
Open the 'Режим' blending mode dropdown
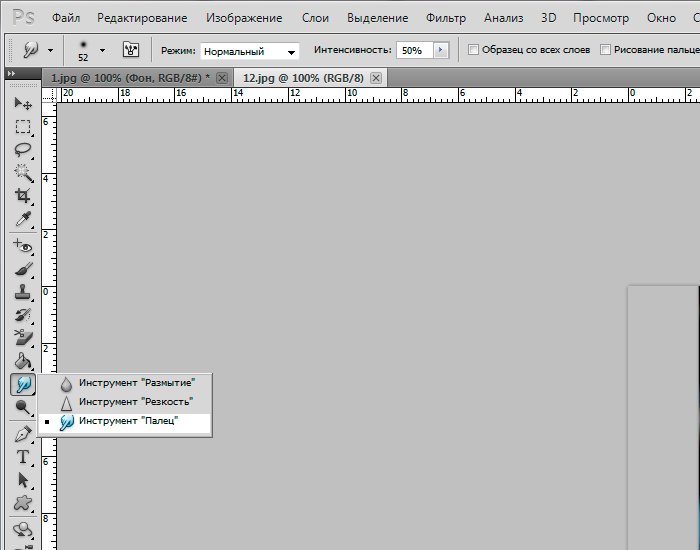pyautogui.click(x=249, y=51)
